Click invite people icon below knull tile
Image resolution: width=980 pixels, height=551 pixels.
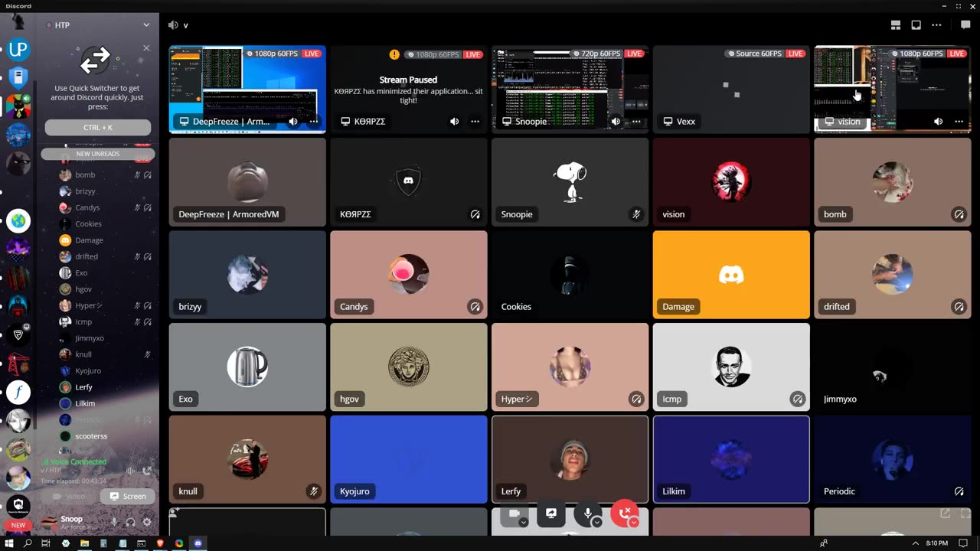click(x=175, y=513)
